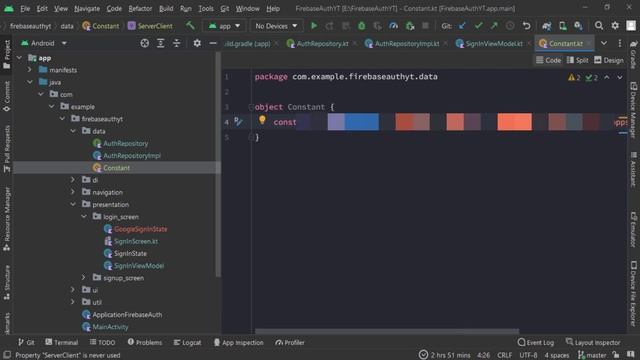The image size is (640, 360).
Task: Go to next highlighted error down arrow
Action: (620, 78)
